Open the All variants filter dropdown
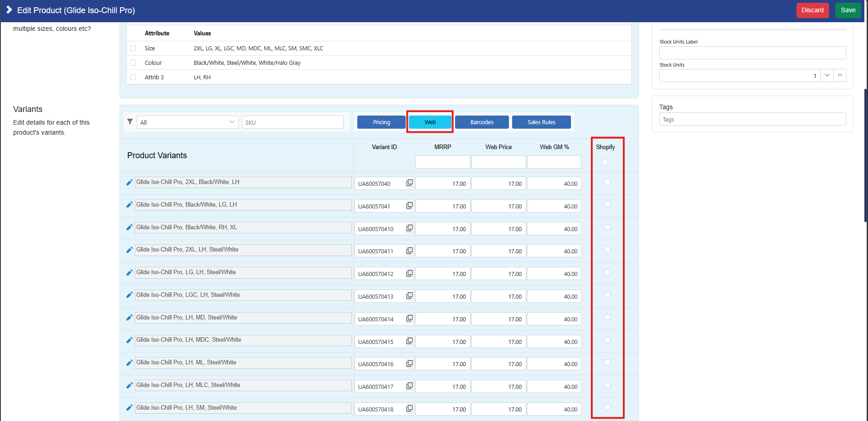The image size is (868, 421). coord(187,122)
